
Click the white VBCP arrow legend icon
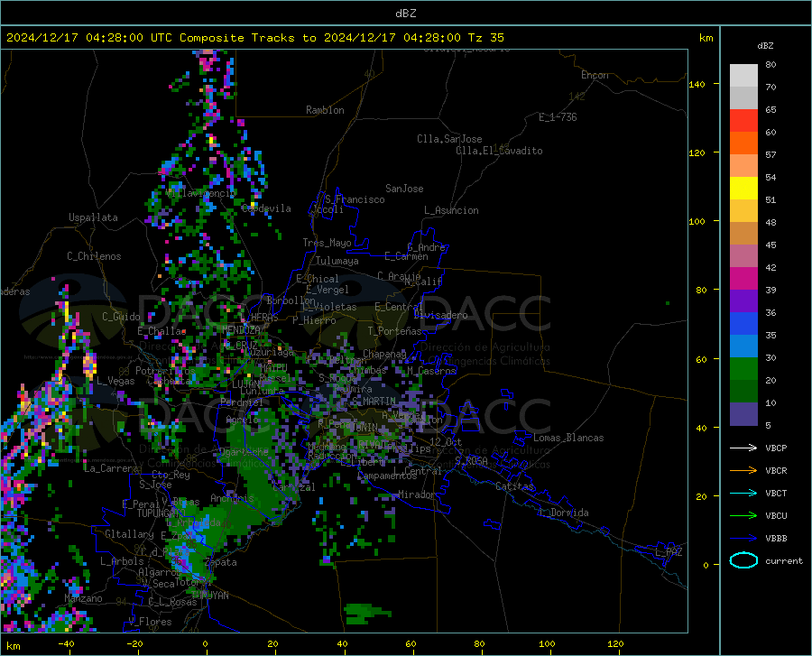click(743, 448)
